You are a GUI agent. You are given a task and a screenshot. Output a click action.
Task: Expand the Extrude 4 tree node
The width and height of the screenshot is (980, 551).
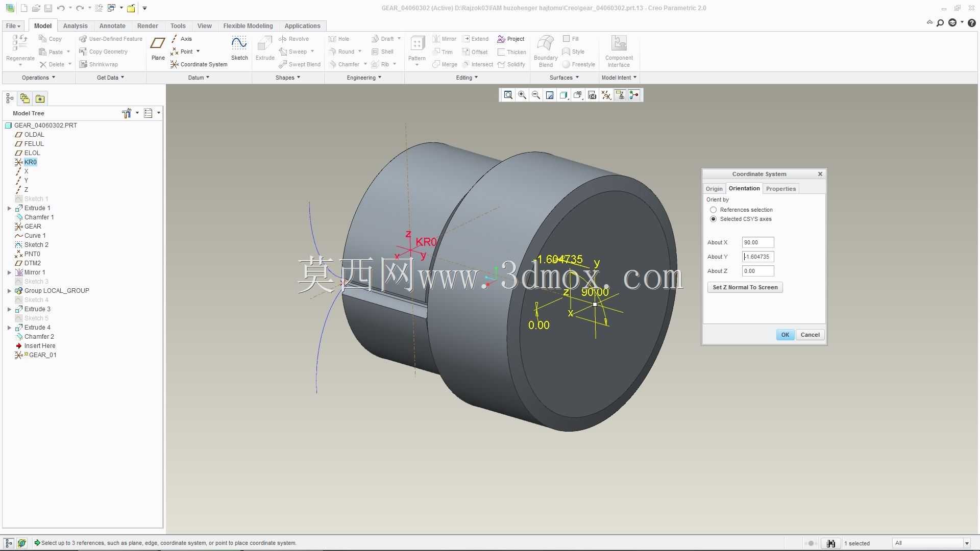(9, 328)
